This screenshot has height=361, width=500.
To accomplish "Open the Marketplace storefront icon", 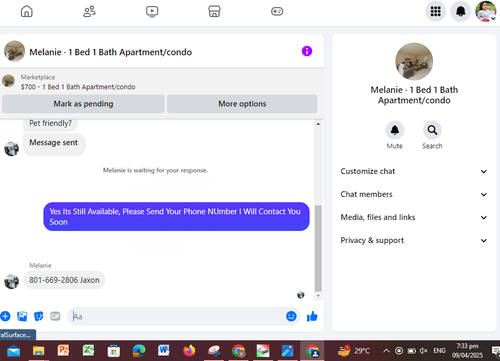I will [214, 11].
